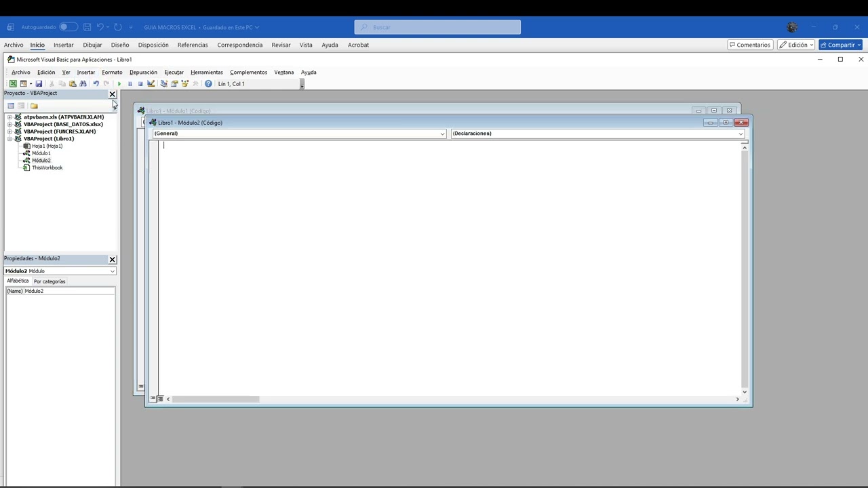Open VBA Help with the question mark icon
Screen dimensions: 868x488
coord(208,83)
